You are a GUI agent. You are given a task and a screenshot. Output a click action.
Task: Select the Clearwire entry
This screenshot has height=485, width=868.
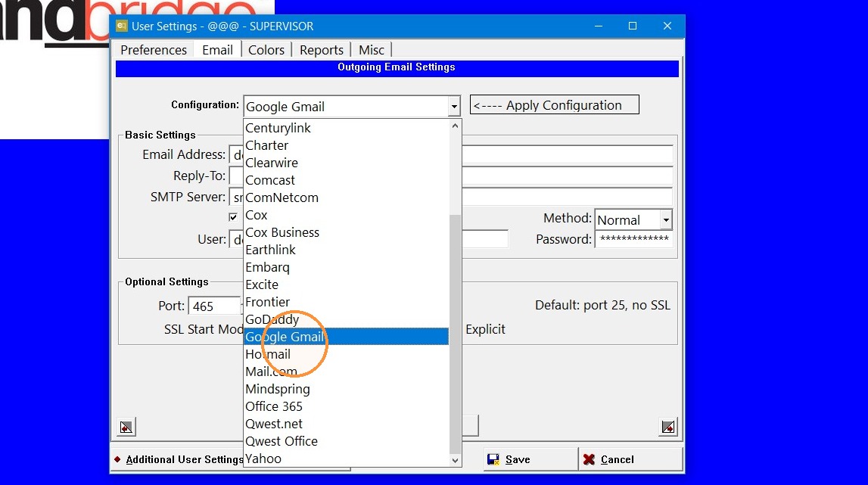pyautogui.click(x=347, y=163)
